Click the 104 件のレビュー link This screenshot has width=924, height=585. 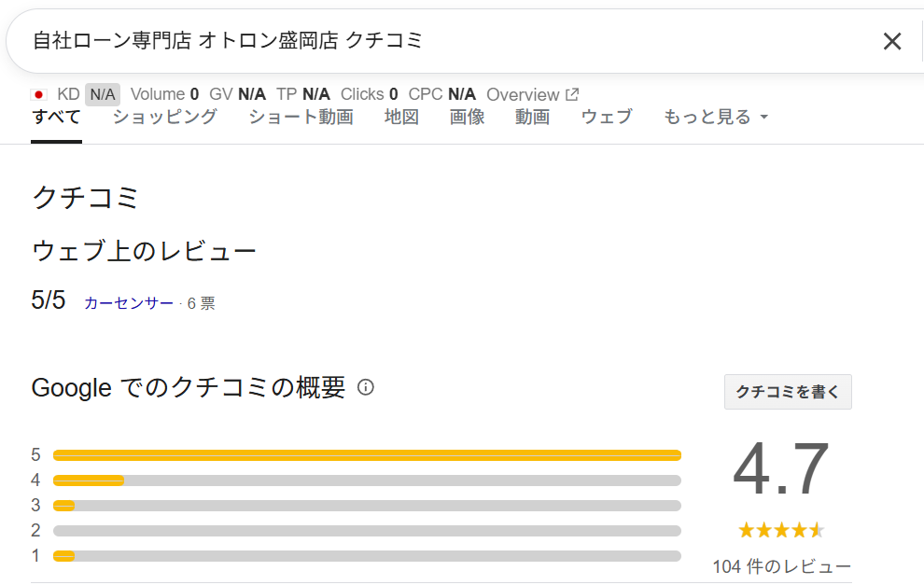click(x=781, y=566)
